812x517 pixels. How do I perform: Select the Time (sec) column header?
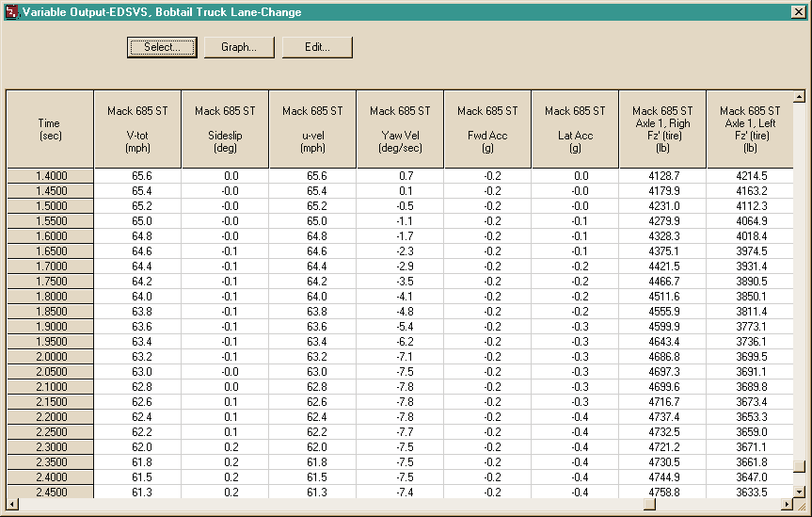click(50, 129)
